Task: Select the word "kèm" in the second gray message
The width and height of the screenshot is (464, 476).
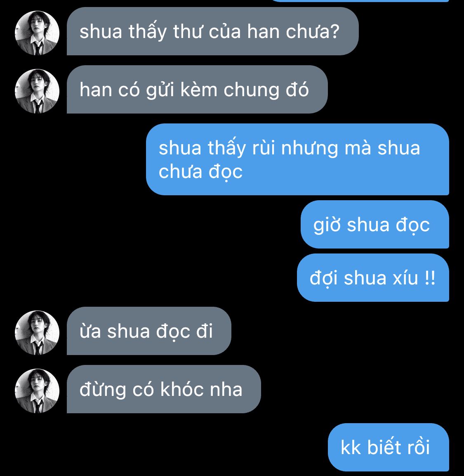Action: [x=199, y=90]
